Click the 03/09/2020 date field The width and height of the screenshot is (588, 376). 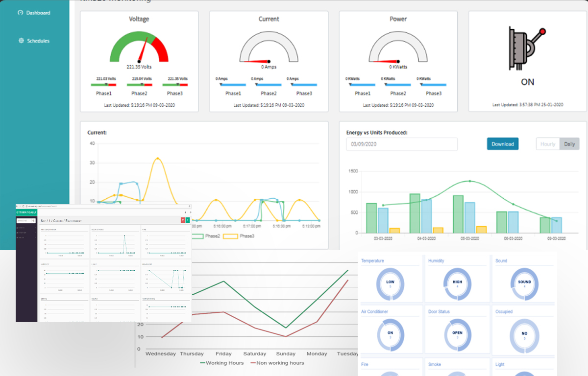click(401, 144)
